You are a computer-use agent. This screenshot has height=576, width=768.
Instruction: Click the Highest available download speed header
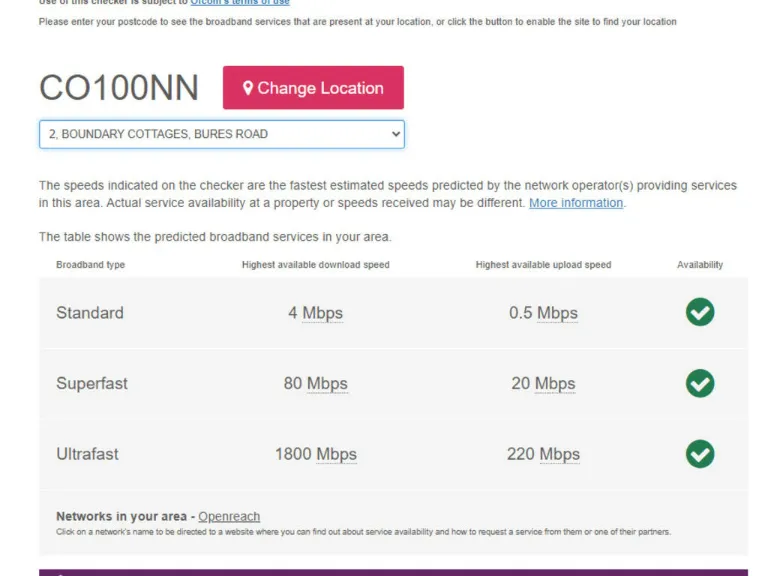316,265
